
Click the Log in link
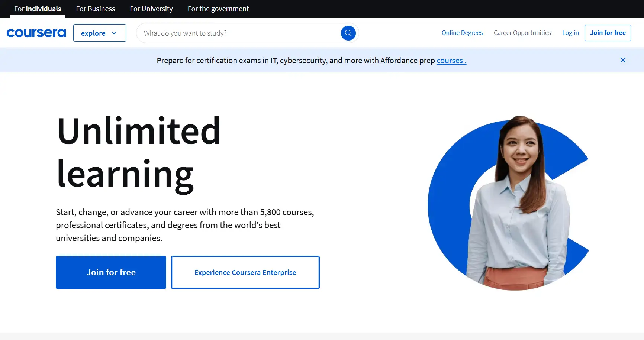(x=570, y=33)
